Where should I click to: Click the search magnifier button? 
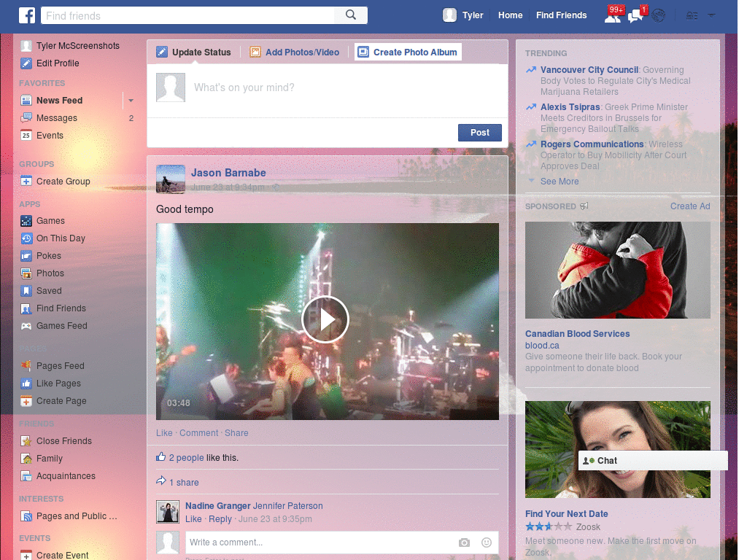(x=351, y=15)
